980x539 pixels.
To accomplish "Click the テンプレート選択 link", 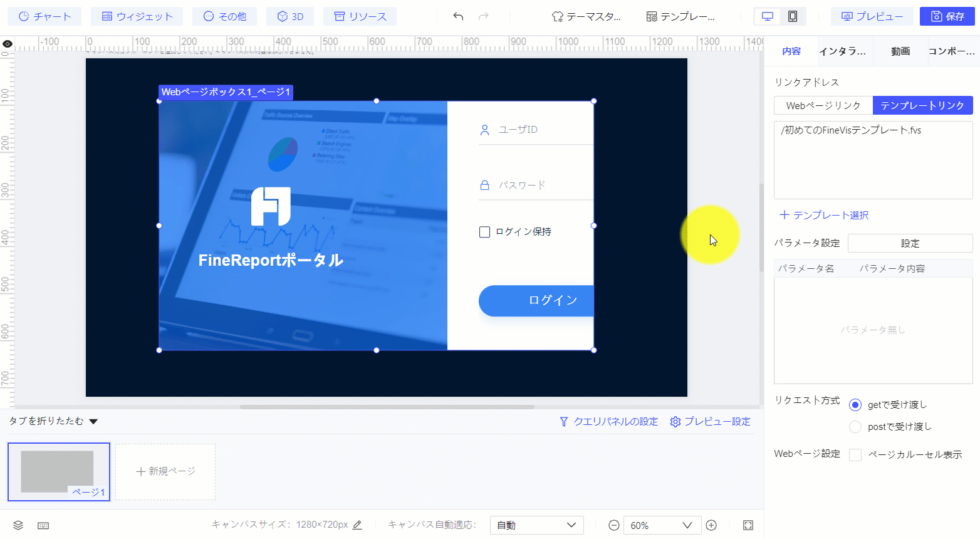I will coord(823,215).
